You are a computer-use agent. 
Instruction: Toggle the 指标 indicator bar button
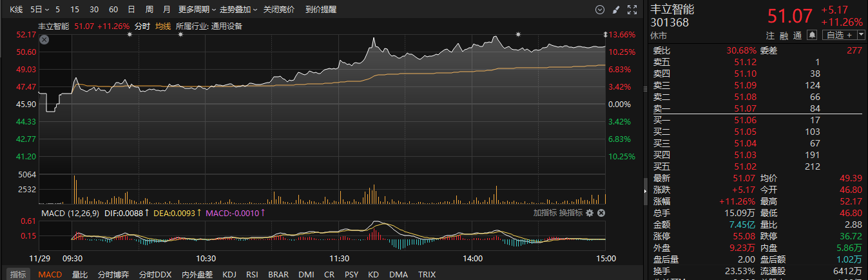point(18,274)
